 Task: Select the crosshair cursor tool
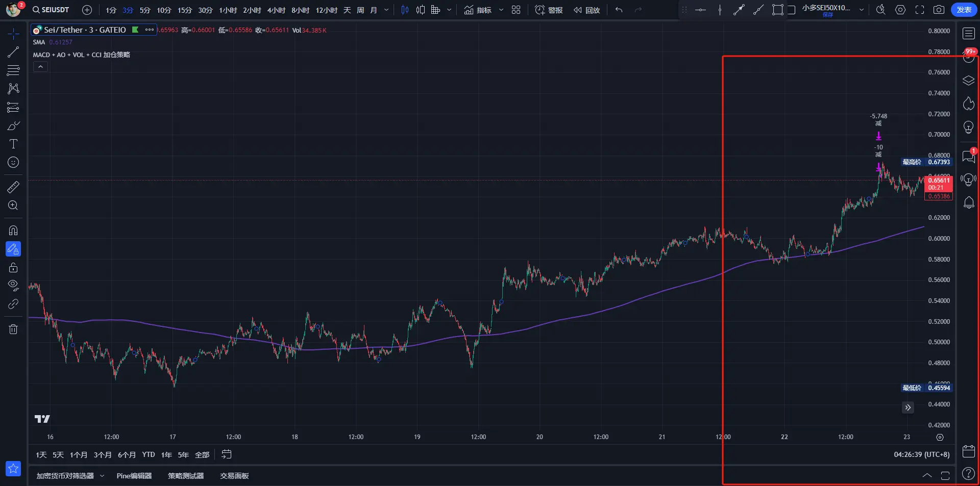[13, 34]
